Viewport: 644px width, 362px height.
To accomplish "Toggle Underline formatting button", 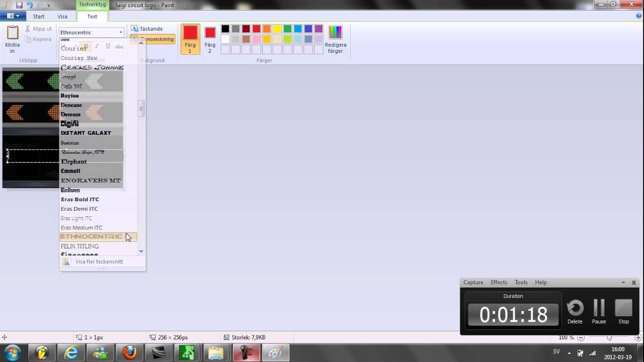I will [108, 46].
